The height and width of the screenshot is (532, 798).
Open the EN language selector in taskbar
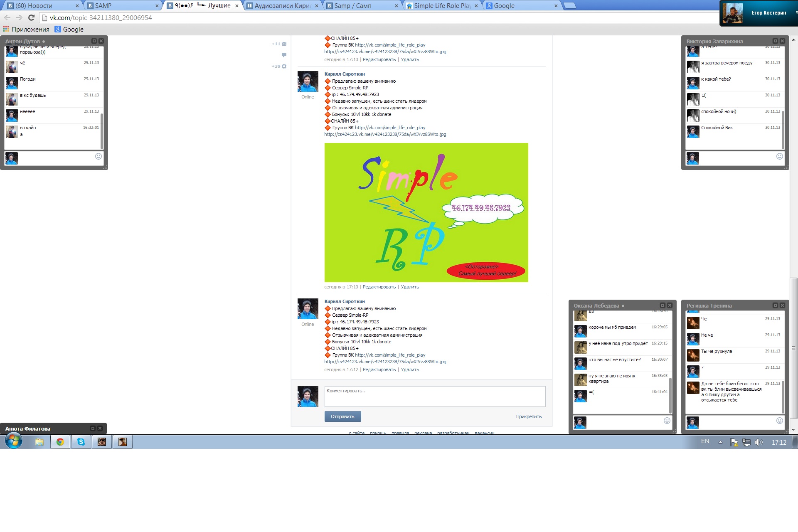pos(705,441)
